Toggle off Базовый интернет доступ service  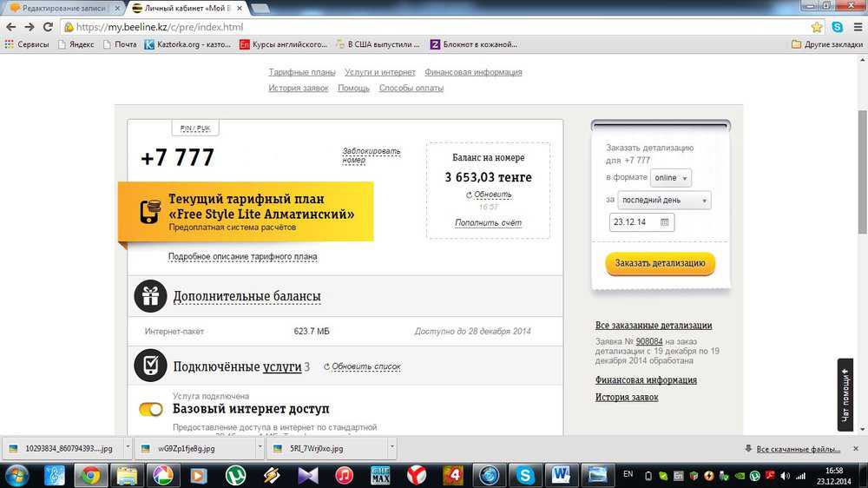pos(151,409)
